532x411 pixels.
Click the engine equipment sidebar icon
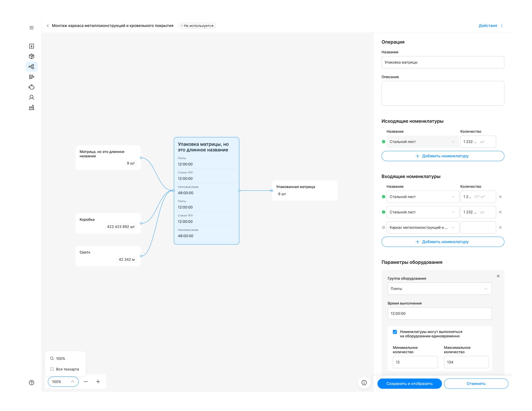pos(32,87)
